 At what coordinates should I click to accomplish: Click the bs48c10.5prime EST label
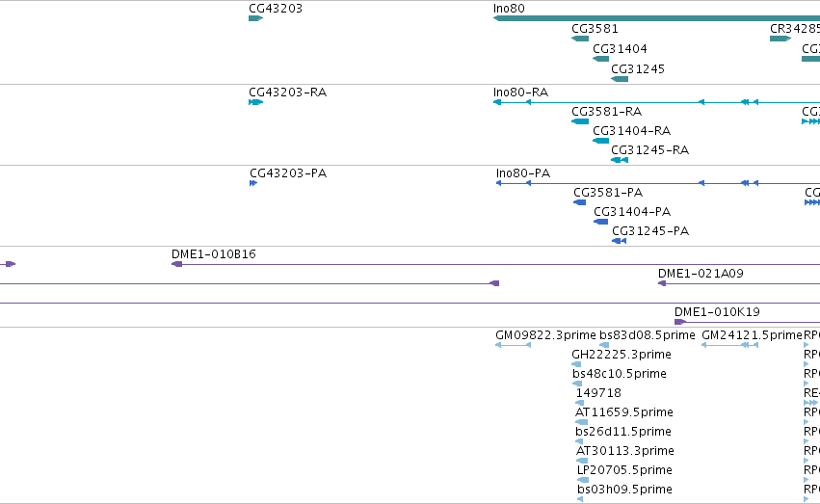(620, 374)
